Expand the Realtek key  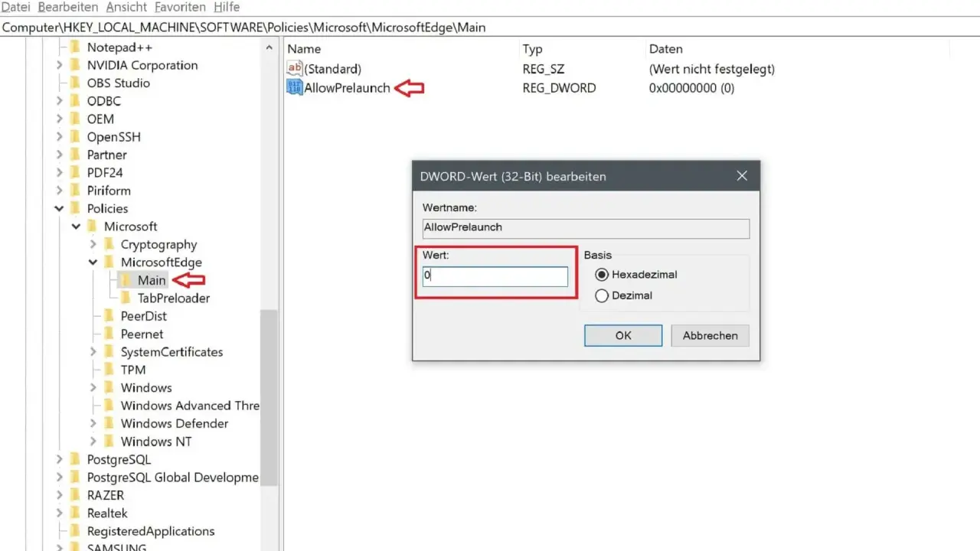60,514
